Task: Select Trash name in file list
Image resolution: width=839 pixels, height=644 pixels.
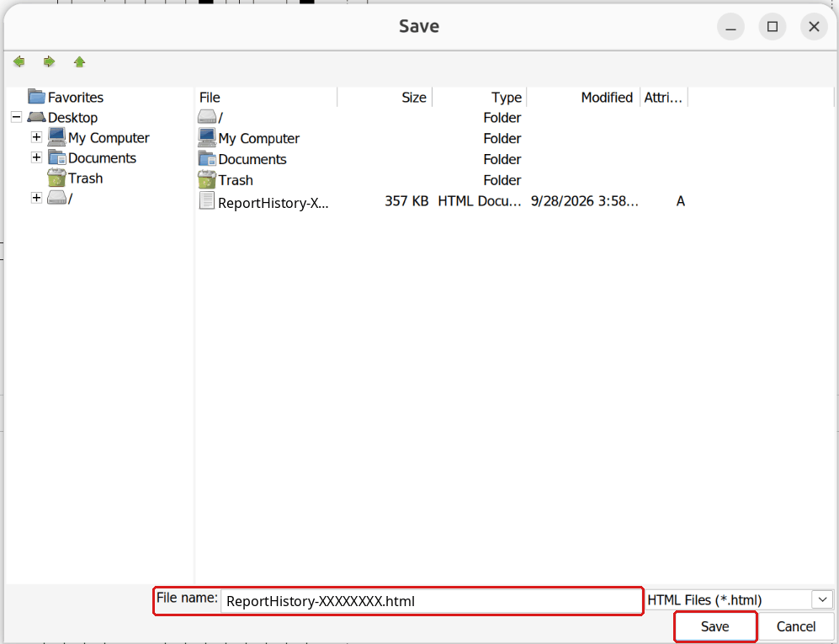Action: tap(236, 180)
